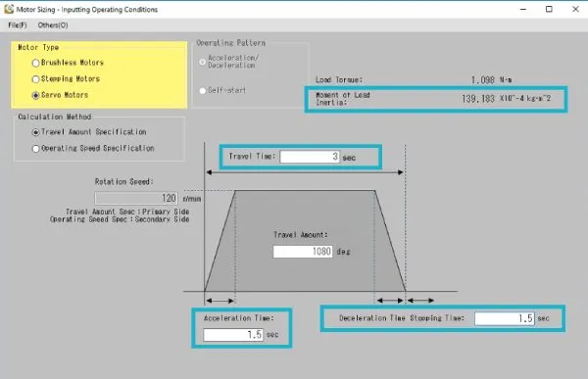The height and width of the screenshot is (379, 588).
Task: Close the Motor Sizing window
Action: (575, 9)
